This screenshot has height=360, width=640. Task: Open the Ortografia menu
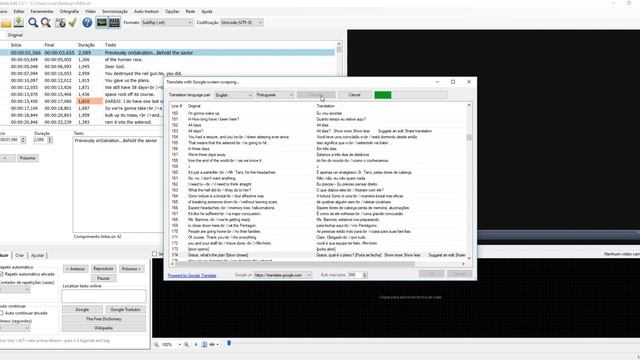(x=69, y=11)
